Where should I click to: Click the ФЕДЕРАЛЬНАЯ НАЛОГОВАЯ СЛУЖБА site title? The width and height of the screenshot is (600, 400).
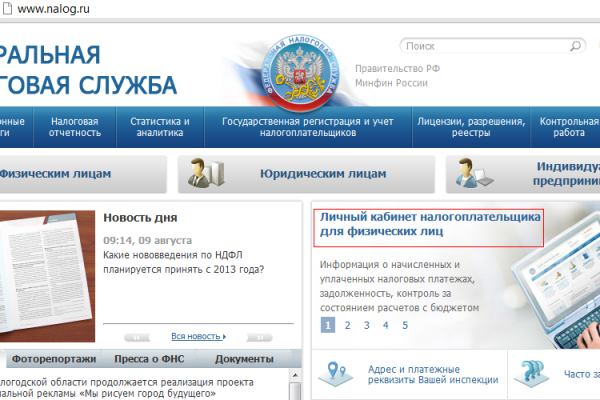tap(88, 69)
